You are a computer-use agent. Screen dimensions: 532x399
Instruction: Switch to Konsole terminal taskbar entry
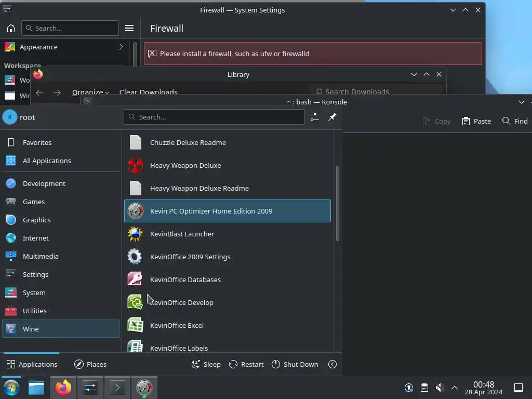(x=117, y=388)
